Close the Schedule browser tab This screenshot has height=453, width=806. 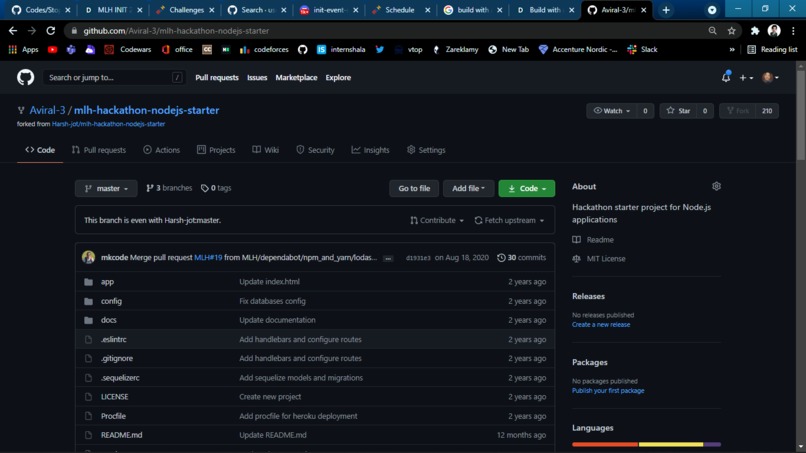427,10
